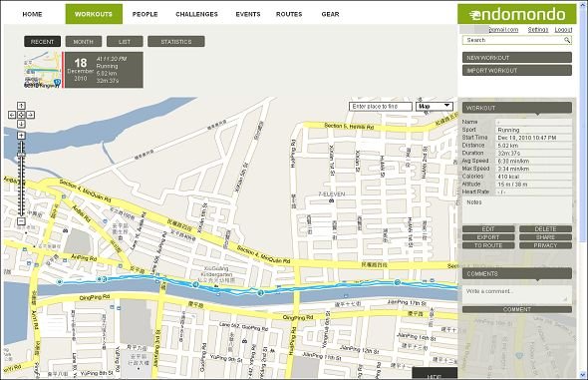Click the Write a comment box

[x=517, y=294]
